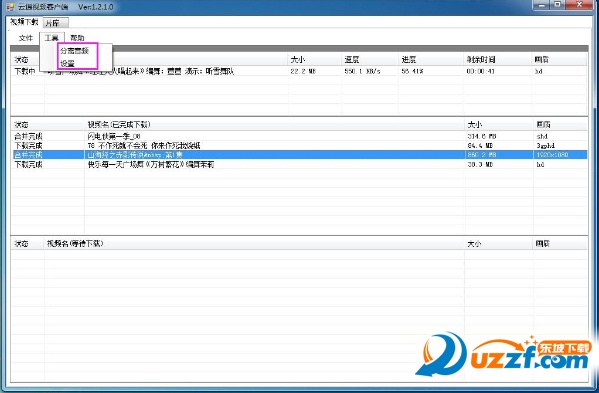Collapse the open 工具 menu
The image size is (599, 393).
coord(52,38)
